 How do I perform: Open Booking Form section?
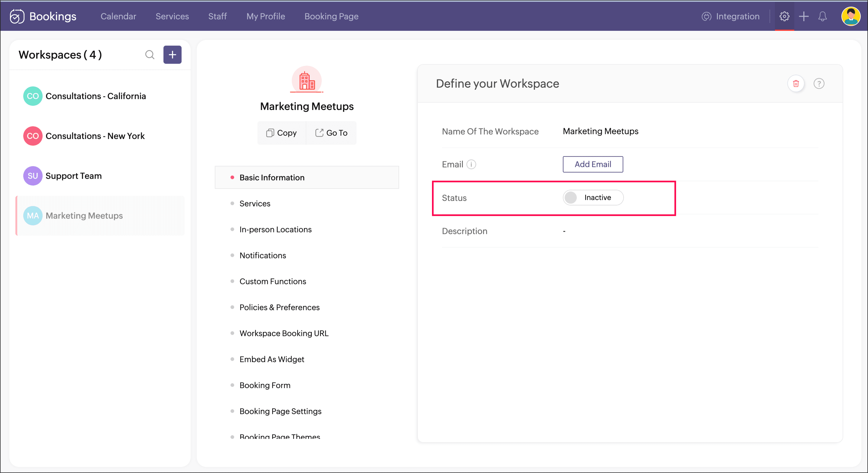[x=265, y=385]
